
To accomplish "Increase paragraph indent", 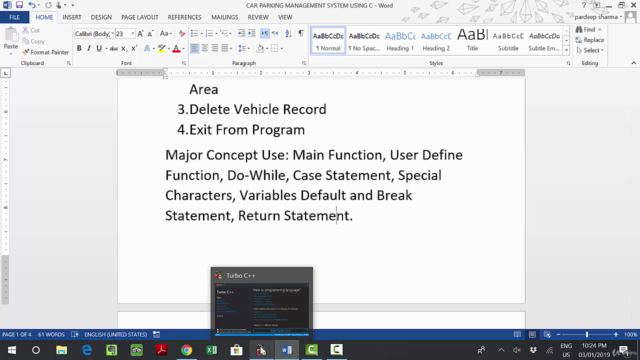I will (x=251, y=33).
